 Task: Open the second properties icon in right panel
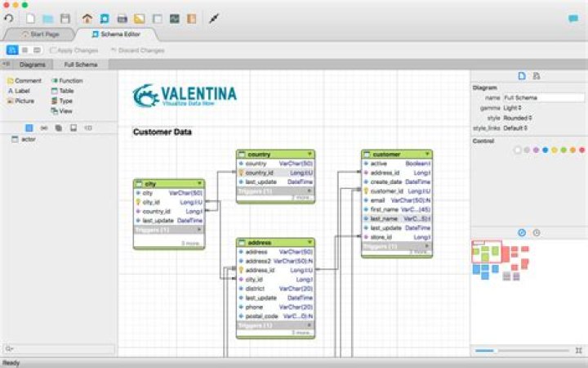coord(537,76)
